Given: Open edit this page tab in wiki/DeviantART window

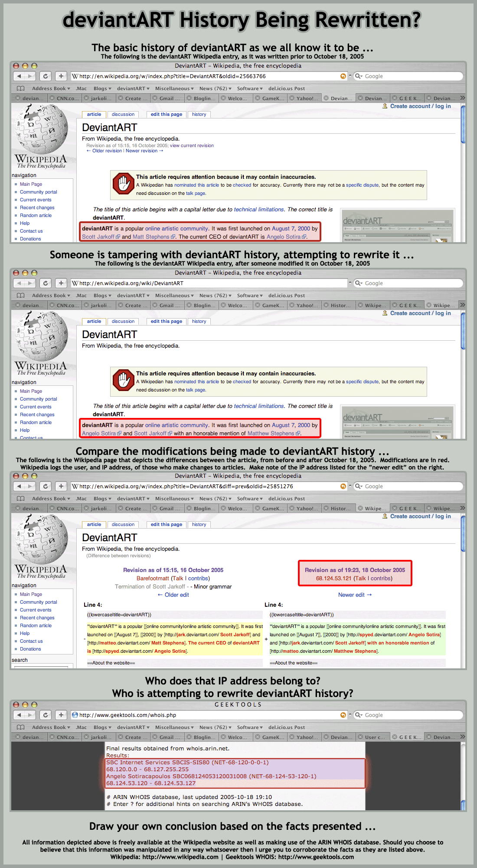Looking at the screenshot, I should [167, 322].
